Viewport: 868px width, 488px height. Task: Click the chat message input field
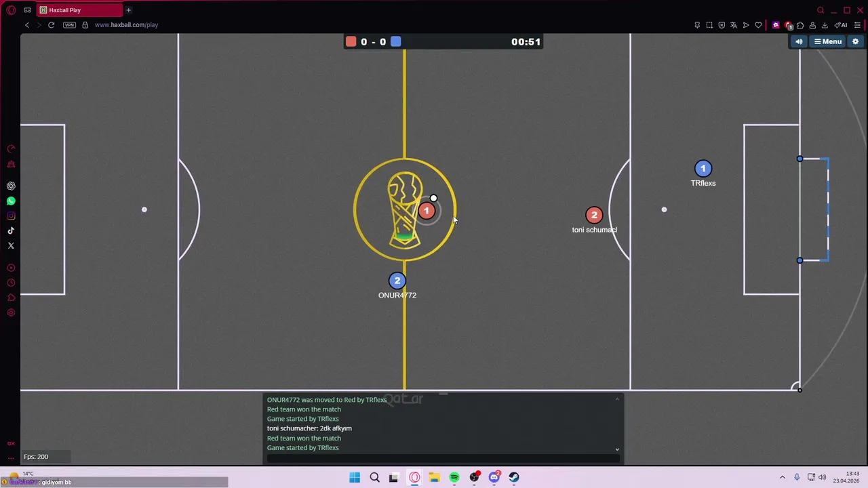tap(442, 458)
